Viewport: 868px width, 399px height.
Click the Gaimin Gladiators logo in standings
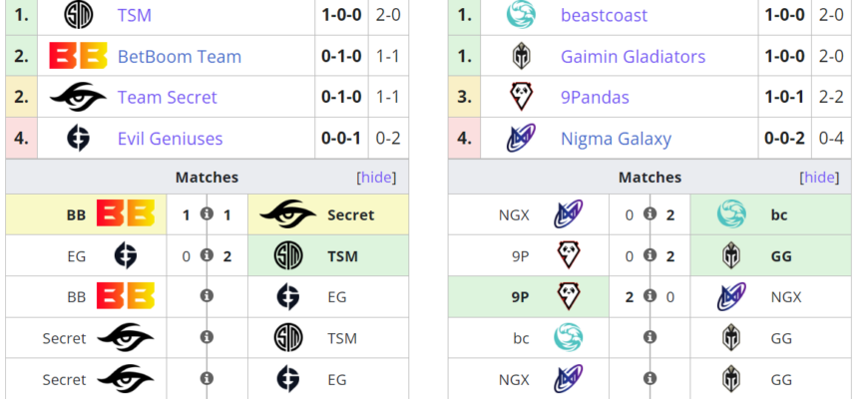pyautogui.click(x=521, y=56)
